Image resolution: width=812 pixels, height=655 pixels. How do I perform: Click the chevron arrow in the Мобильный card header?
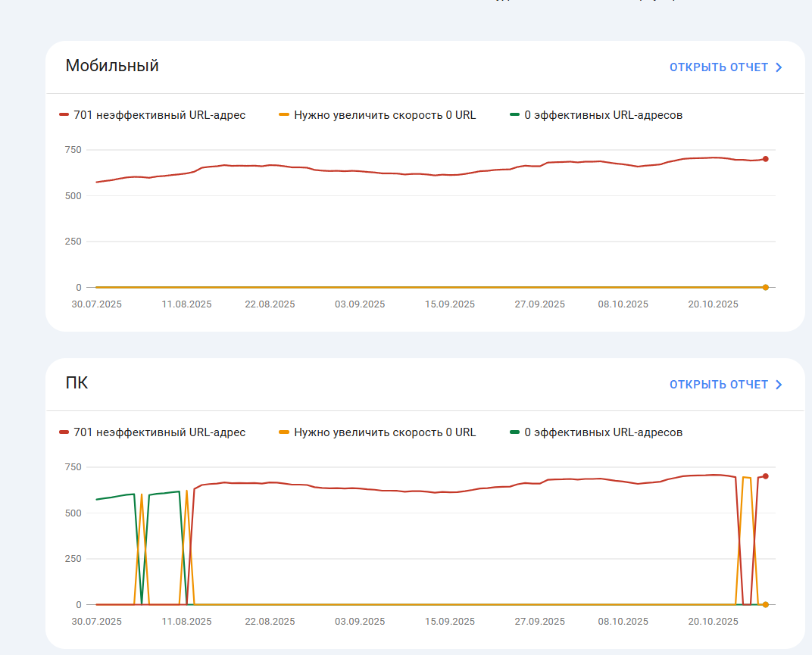pos(779,67)
